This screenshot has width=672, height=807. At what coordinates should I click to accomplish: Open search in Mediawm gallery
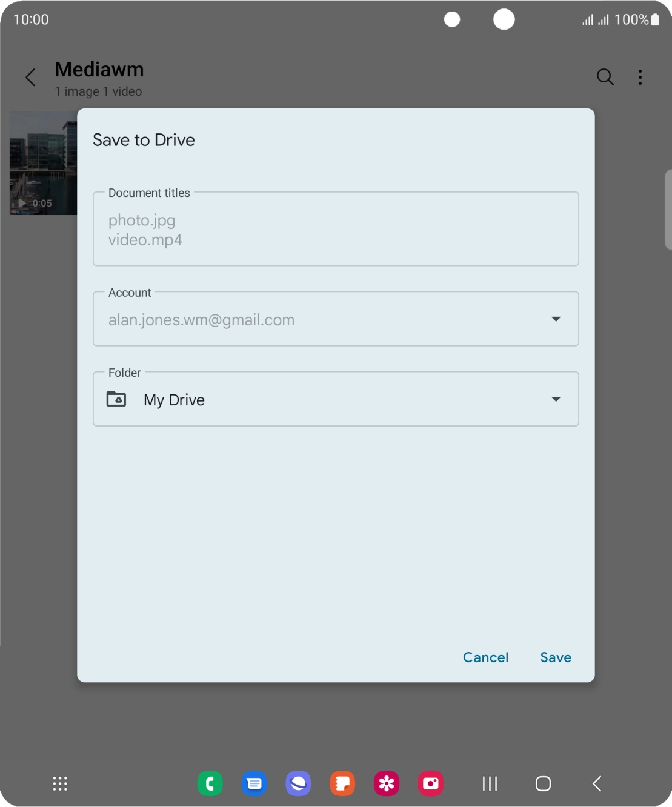[605, 78]
